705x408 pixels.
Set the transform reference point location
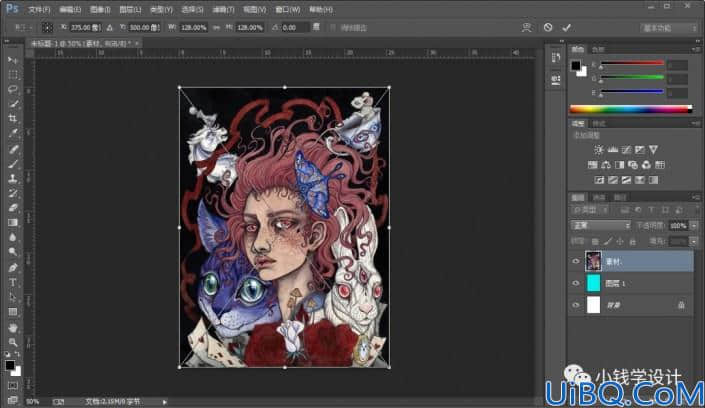[47, 27]
